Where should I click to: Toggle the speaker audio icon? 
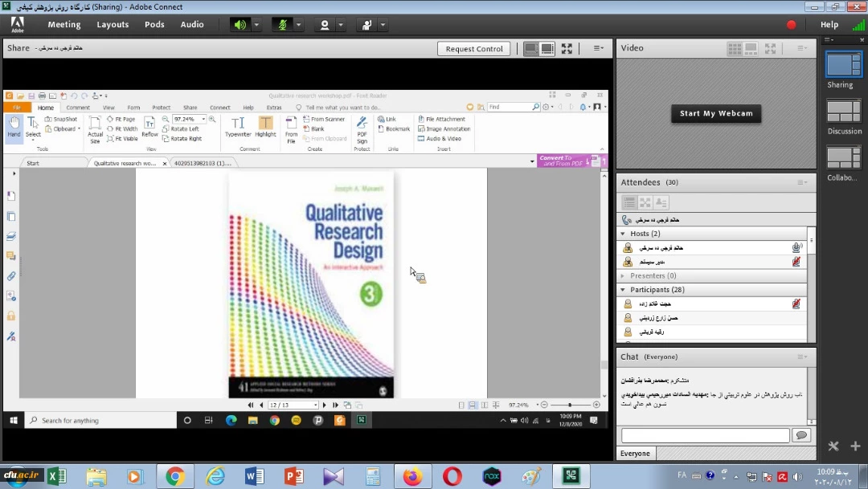pos(240,25)
